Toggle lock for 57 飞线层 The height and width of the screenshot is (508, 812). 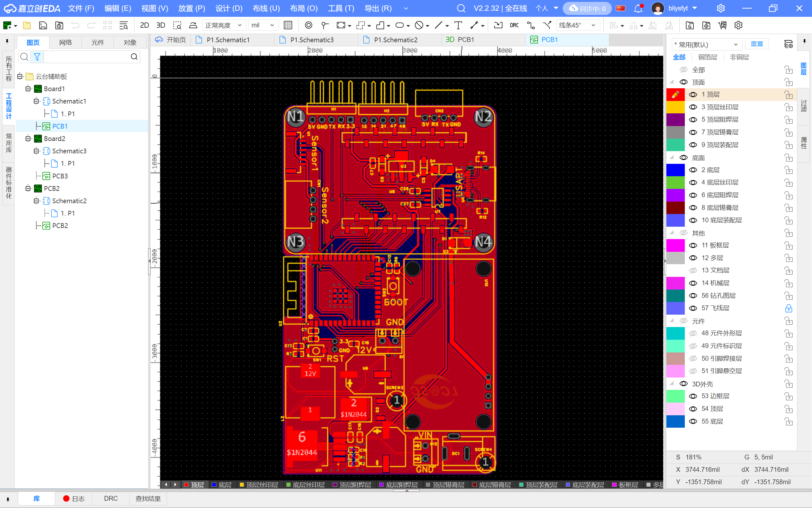[x=789, y=308]
